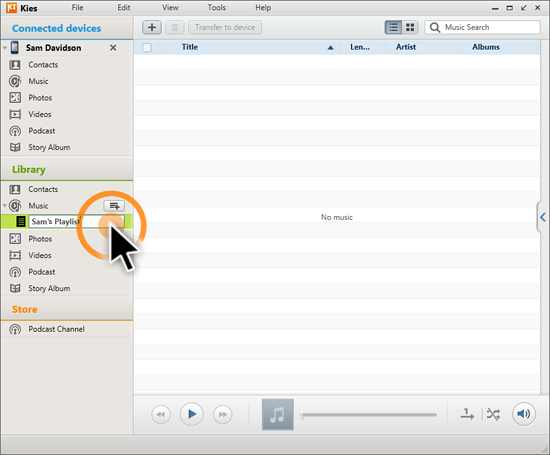
Task: Sort by the Title column
Action: [x=190, y=47]
